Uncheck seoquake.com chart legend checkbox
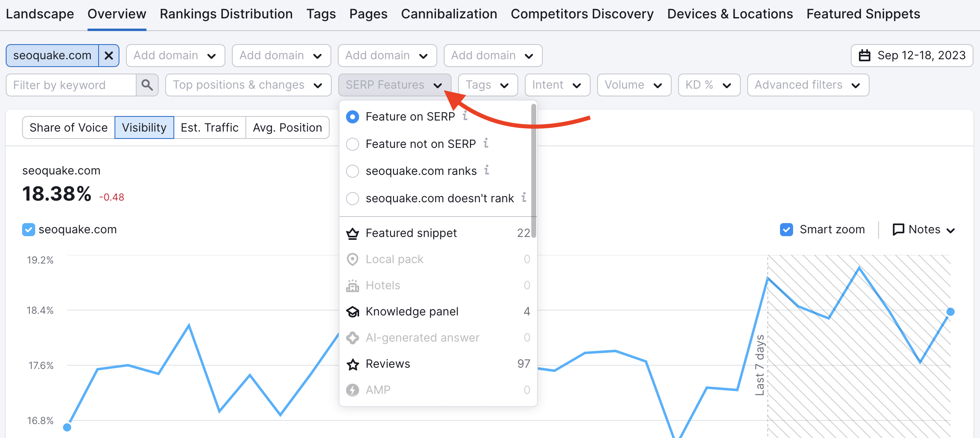The height and width of the screenshot is (438, 980). 29,230
